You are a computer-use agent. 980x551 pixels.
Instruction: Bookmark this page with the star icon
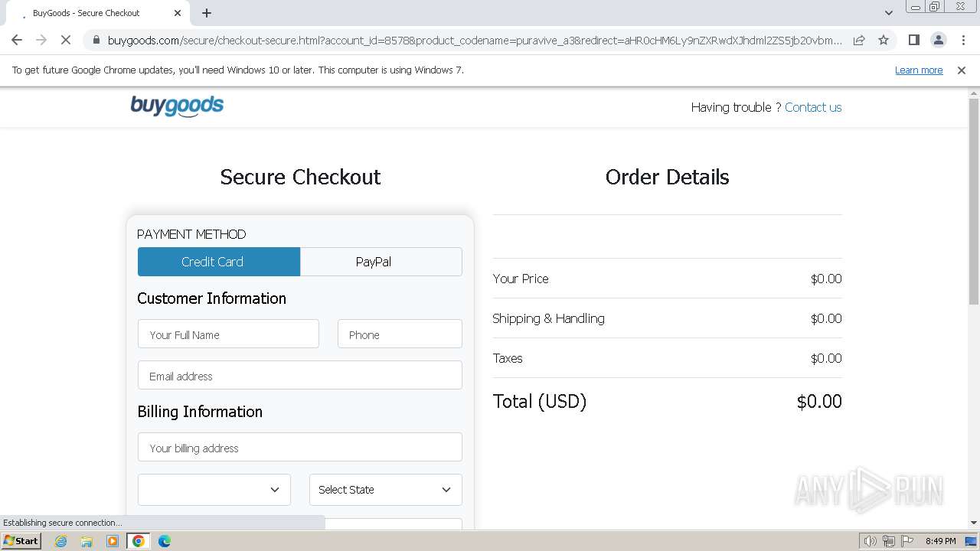tap(884, 40)
